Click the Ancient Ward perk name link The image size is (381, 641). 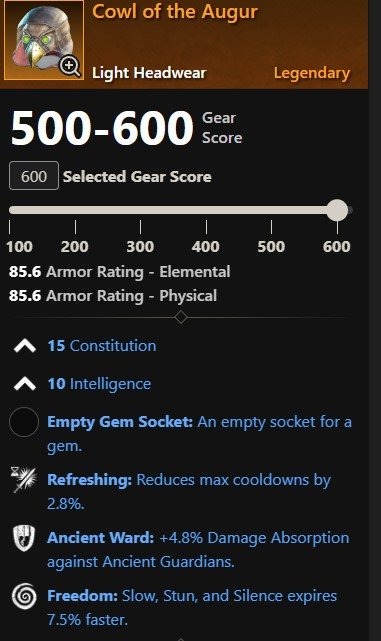101,538
